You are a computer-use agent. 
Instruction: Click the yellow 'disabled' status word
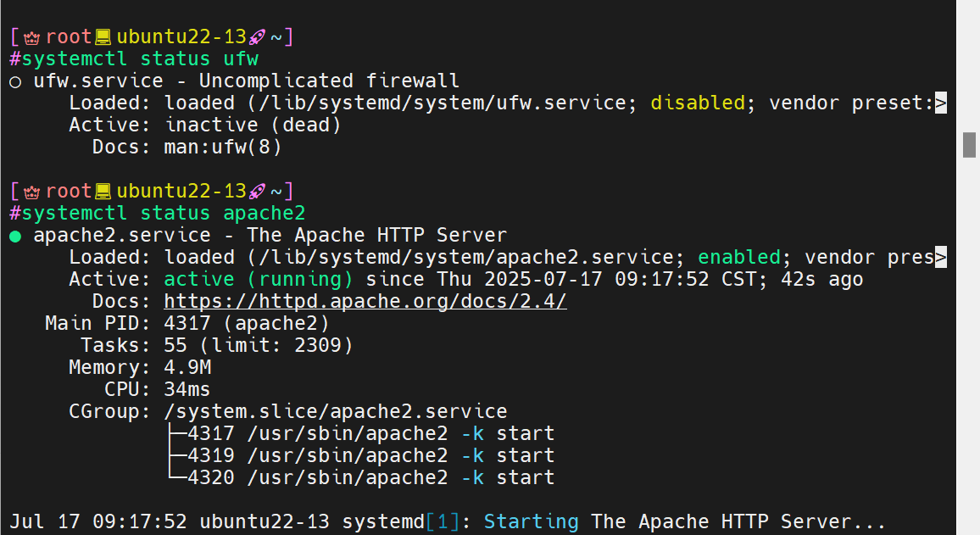click(699, 103)
